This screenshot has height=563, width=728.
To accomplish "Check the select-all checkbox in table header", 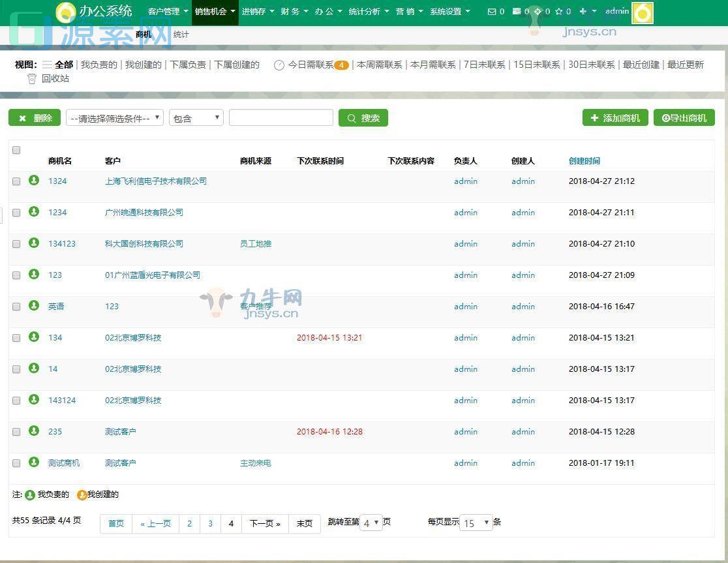I will click(16, 150).
